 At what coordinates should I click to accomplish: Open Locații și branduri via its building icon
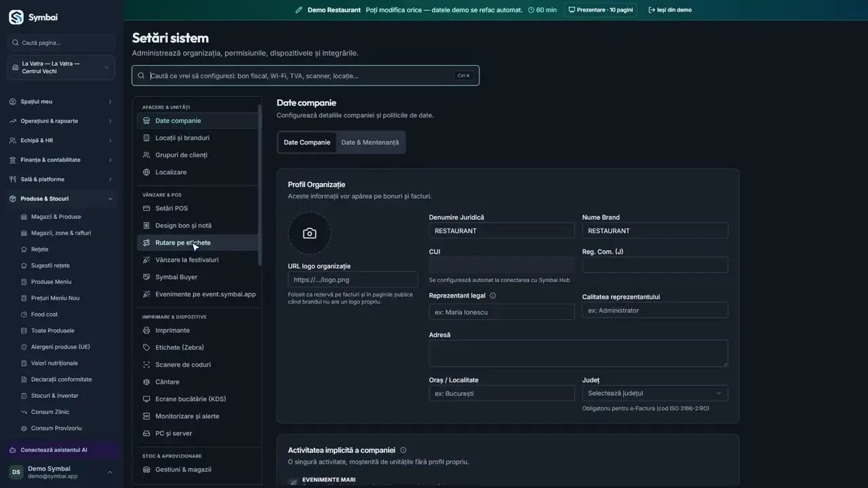point(146,138)
